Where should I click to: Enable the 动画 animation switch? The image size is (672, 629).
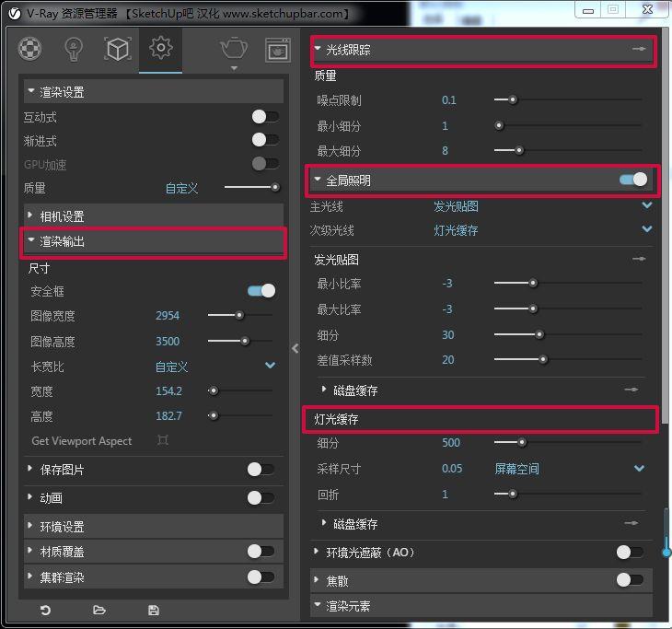[261, 498]
